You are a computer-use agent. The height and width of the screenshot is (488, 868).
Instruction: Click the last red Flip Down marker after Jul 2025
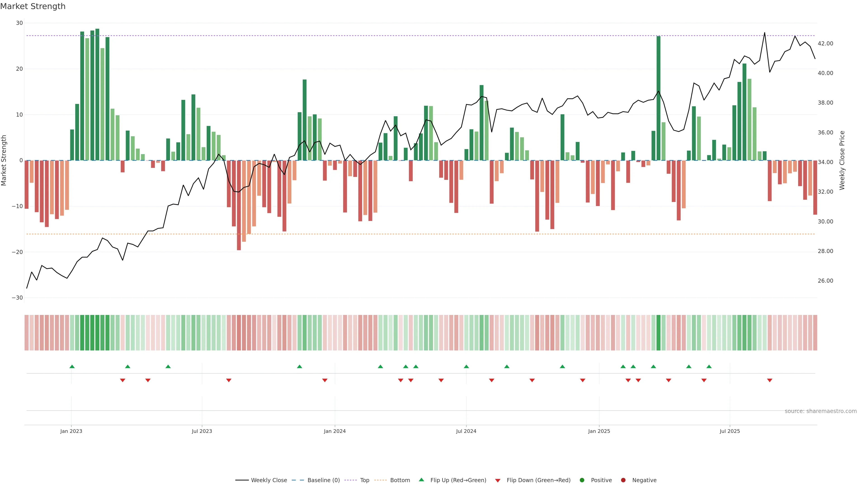coord(770,380)
